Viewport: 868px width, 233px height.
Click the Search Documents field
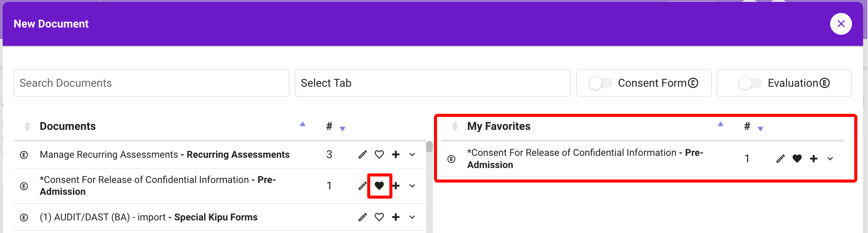151,83
